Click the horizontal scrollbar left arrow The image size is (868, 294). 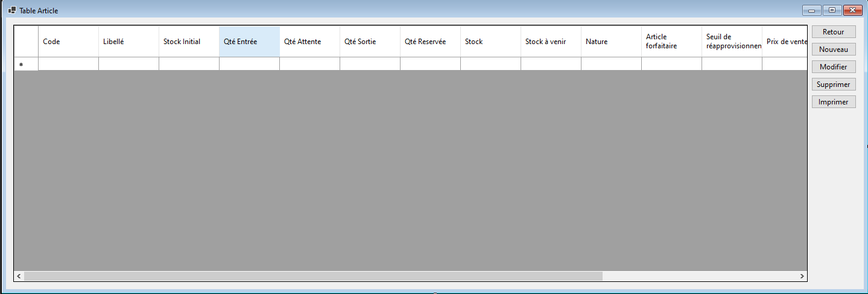coord(19,276)
